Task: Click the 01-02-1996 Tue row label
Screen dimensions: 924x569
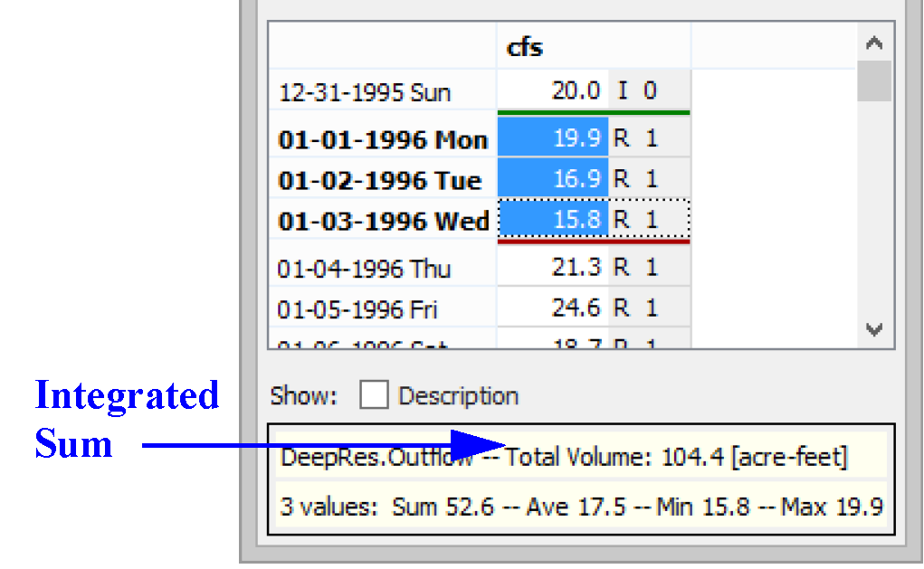Action: (381, 180)
